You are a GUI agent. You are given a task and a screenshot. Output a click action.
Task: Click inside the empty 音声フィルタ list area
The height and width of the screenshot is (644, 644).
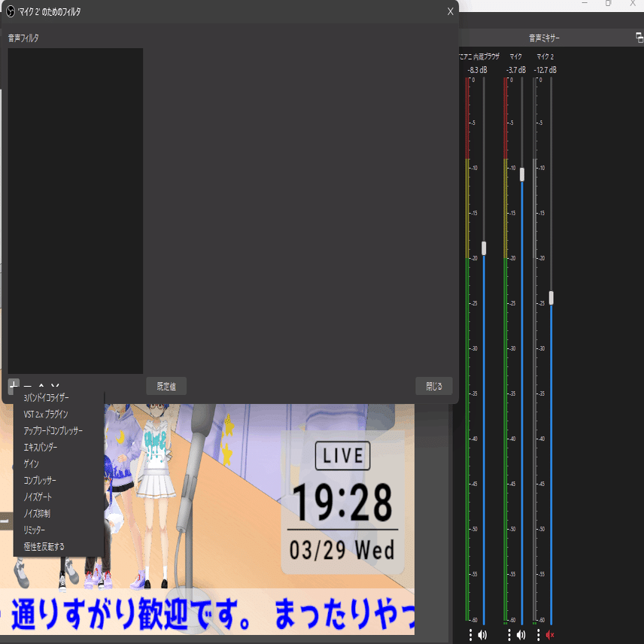coord(75,211)
